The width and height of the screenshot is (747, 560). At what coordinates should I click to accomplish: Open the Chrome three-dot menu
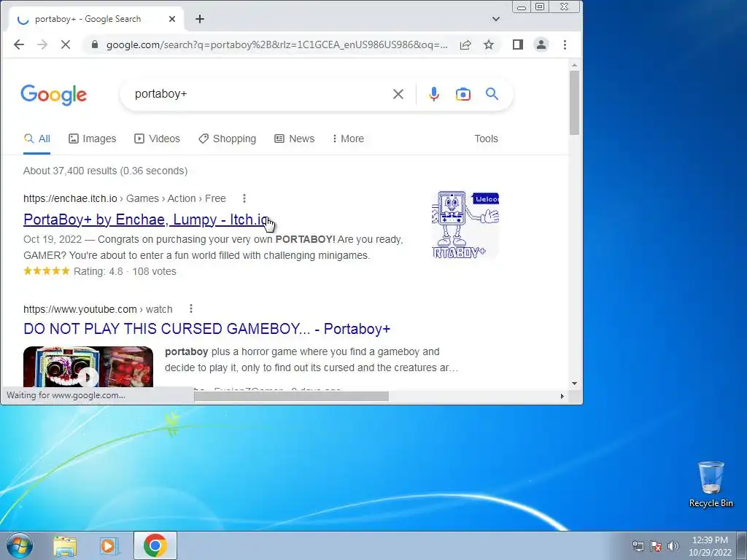[565, 44]
